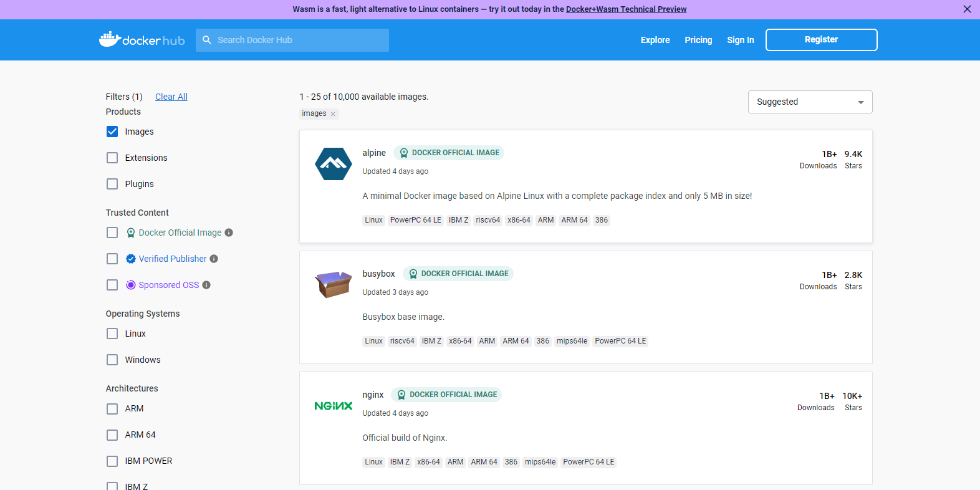The image size is (980, 490).
Task: Click Sign In
Action: click(741, 40)
